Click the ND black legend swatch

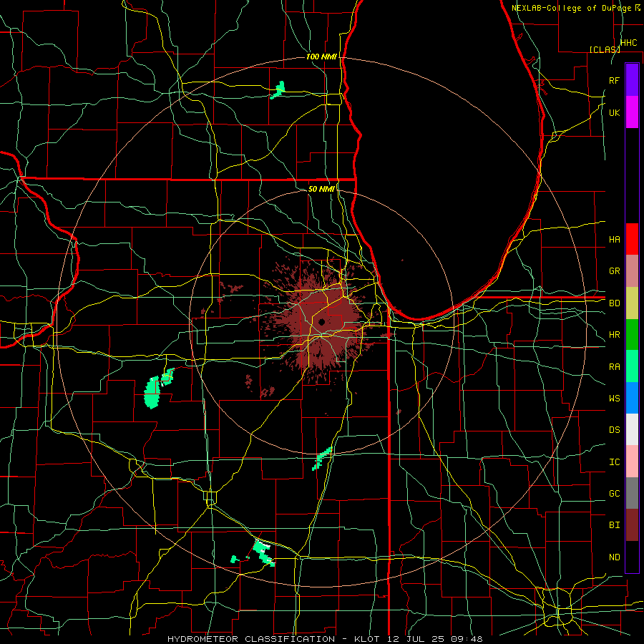632,557
